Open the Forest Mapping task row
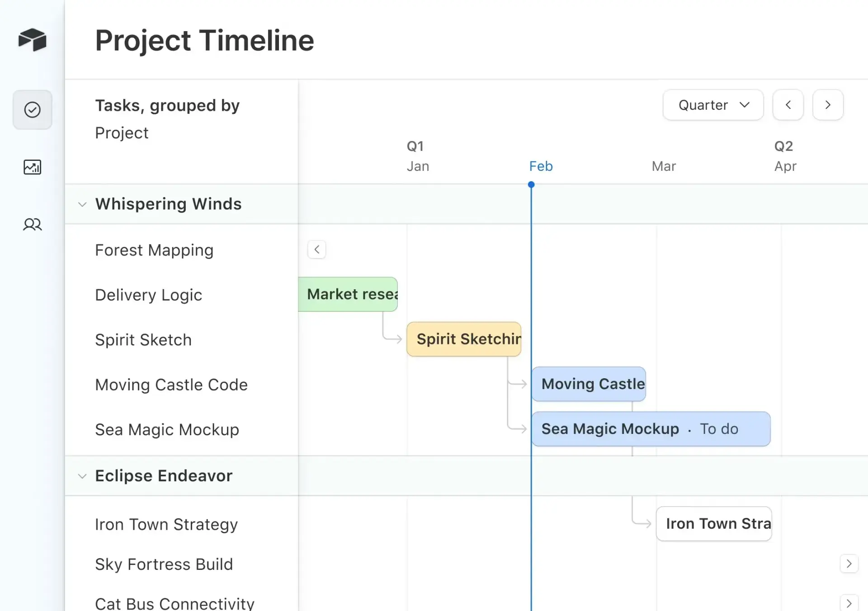Screen dimensions: 868x611 (x=154, y=250)
